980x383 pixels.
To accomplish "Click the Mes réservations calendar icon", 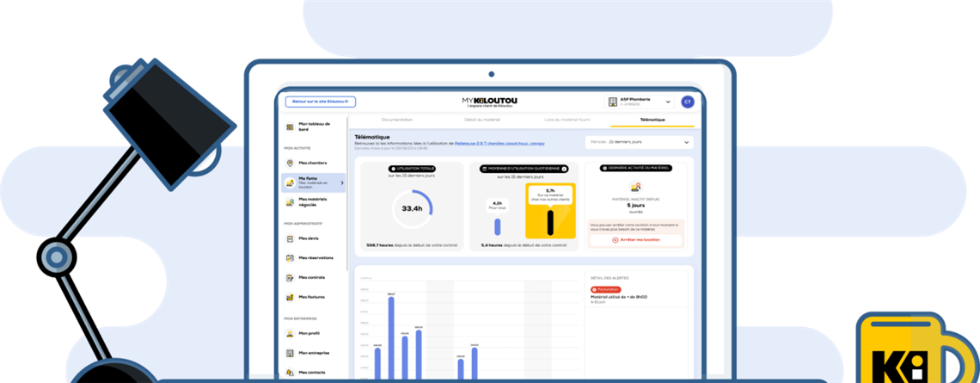I will (290, 258).
